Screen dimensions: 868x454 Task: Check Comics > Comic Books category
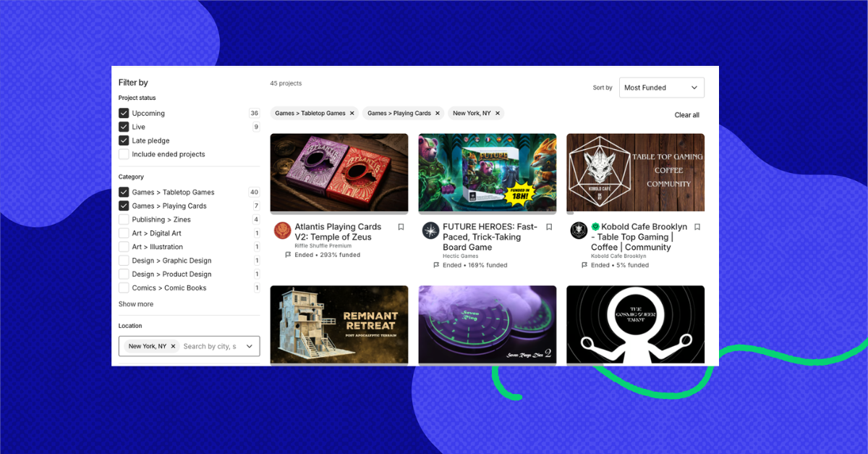click(x=124, y=287)
